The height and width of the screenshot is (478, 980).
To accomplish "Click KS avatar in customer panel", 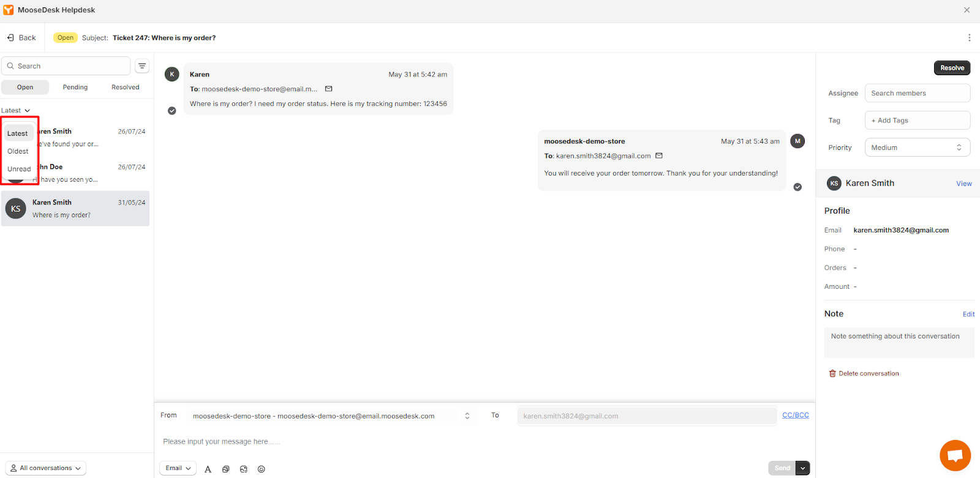I will (x=834, y=183).
